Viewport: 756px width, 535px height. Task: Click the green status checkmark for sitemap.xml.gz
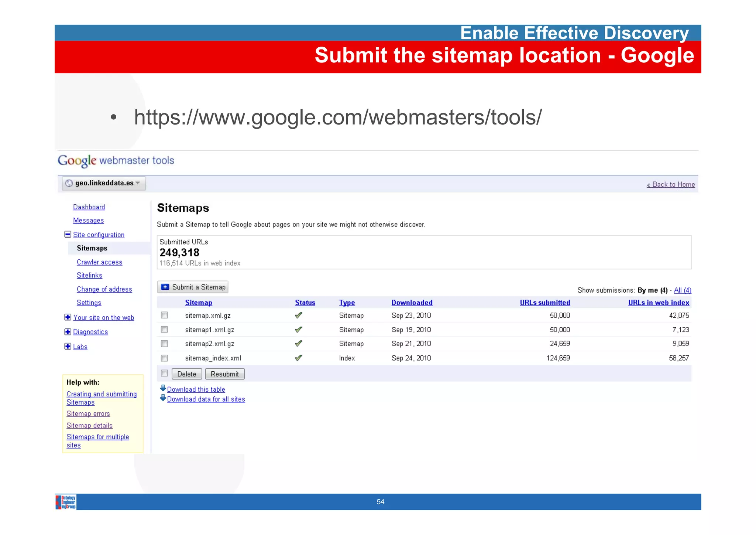[x=299, y=316]
